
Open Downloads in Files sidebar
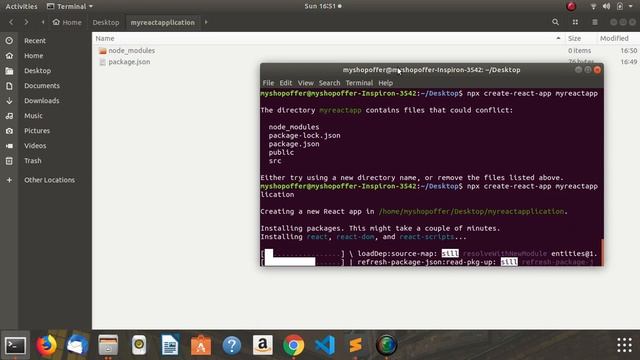click(x=42, y=101)
